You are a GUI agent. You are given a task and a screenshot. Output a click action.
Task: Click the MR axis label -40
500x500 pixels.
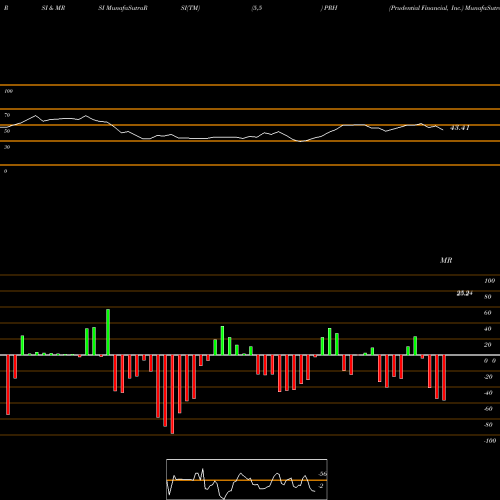488,393
